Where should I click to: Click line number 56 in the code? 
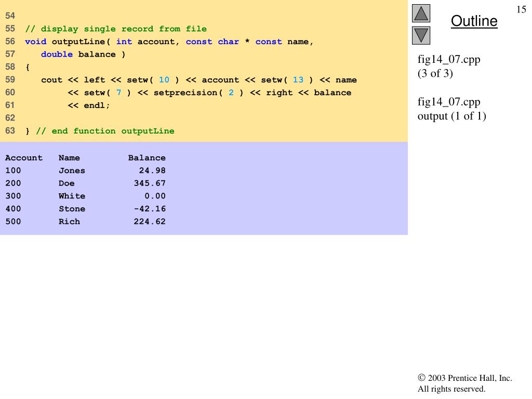[x=10, y=42]
